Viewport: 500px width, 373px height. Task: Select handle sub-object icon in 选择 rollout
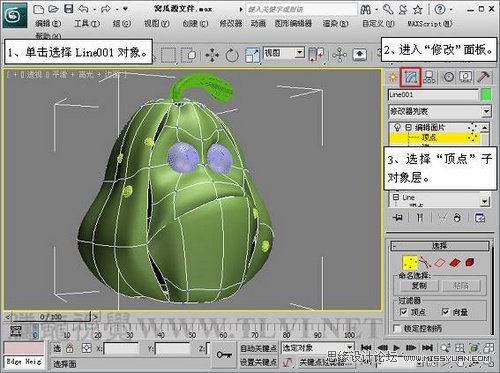[x=425, y=263]
